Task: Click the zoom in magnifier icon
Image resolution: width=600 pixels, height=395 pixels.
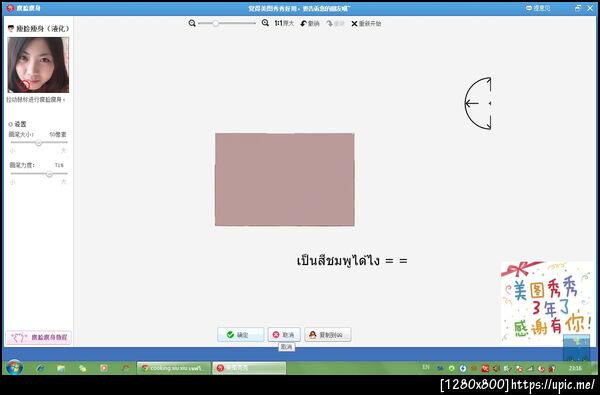Action: point(265,23)
